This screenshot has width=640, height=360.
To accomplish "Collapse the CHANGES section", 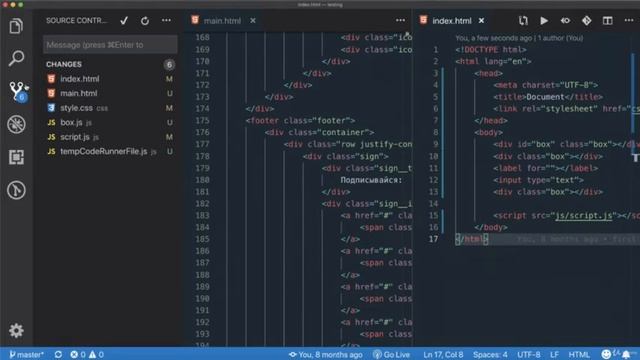I will pyautogui.click(x=64, y=64).
